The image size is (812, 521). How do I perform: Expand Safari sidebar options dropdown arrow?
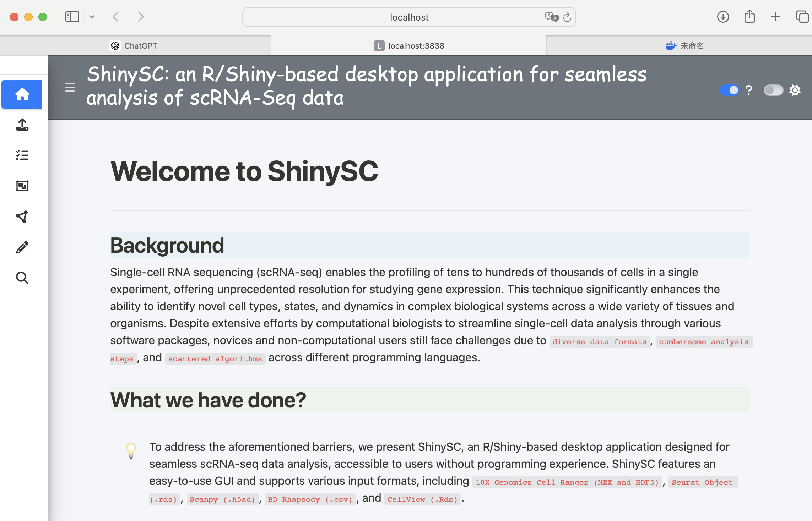click(92, 17)
